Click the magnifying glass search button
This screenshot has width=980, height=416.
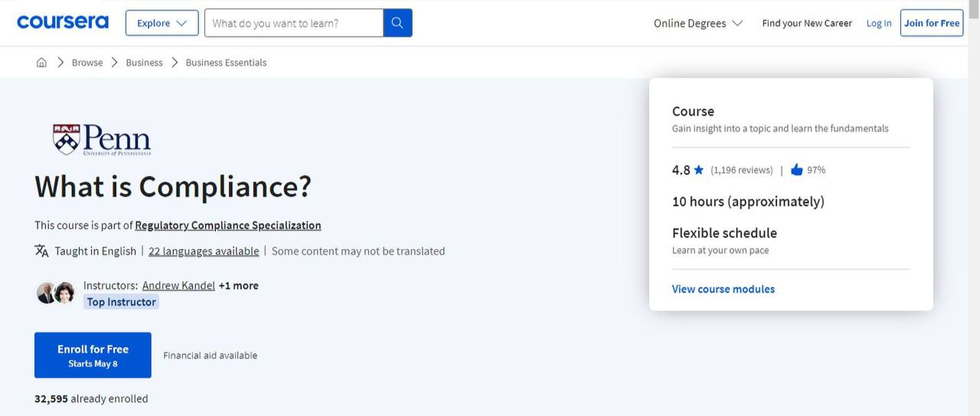coord(397,23)
